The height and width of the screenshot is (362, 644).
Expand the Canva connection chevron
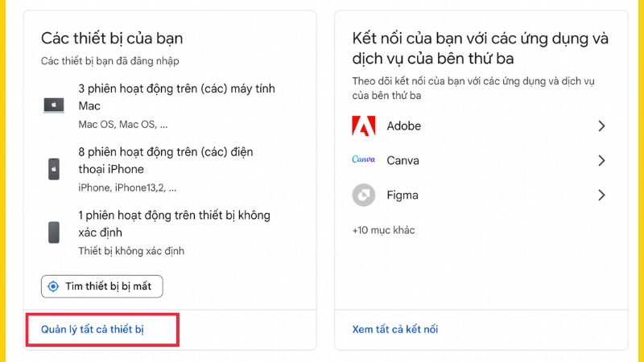(x=601, y=161)
